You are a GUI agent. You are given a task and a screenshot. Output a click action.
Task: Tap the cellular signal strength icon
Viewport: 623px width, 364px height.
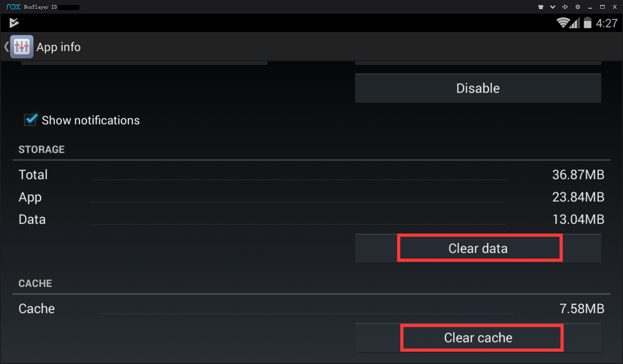(575, 23)
